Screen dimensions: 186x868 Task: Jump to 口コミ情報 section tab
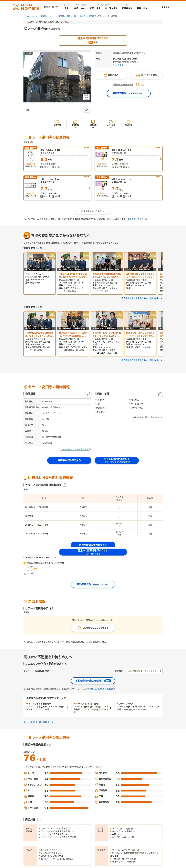pyautogui.click(x=111, y=124)
